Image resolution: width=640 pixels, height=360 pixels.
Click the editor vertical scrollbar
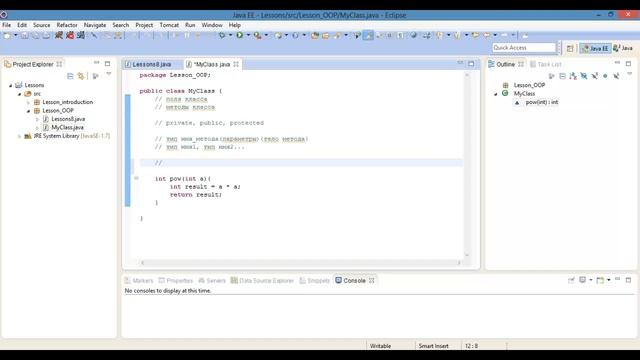click(x=467, y=165)
